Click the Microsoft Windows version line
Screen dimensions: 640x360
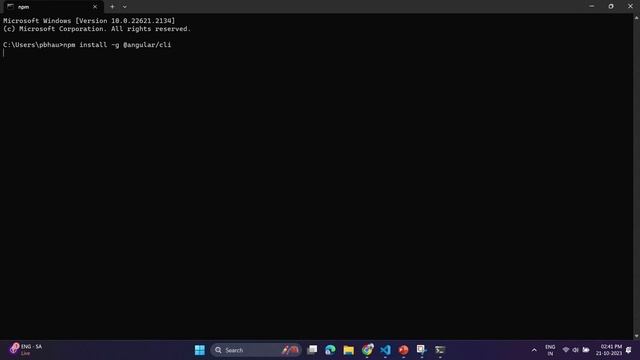[89, 21]
